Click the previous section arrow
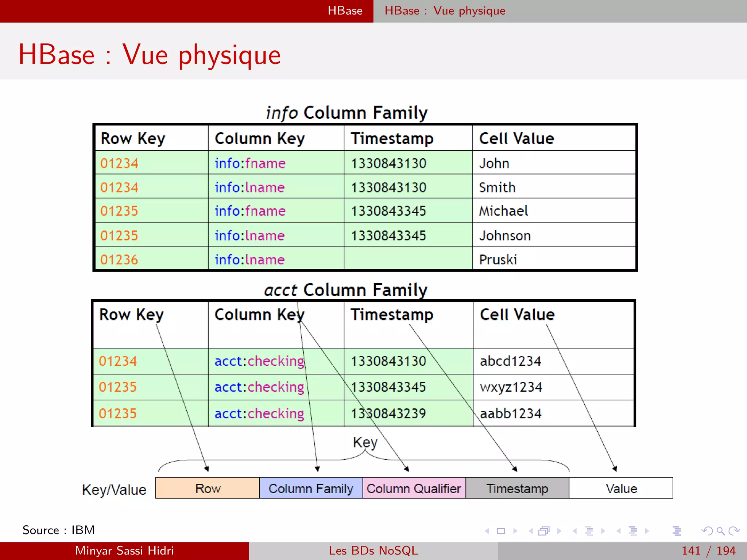The image size is (747, 560). click(619, 531)
